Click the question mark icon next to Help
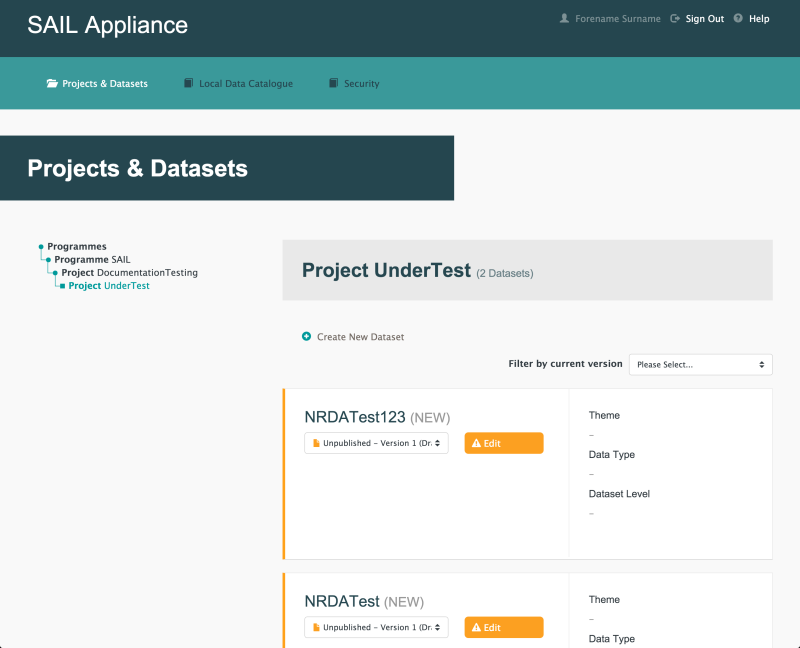Screen dimensions: 800x648 [737, 17]
